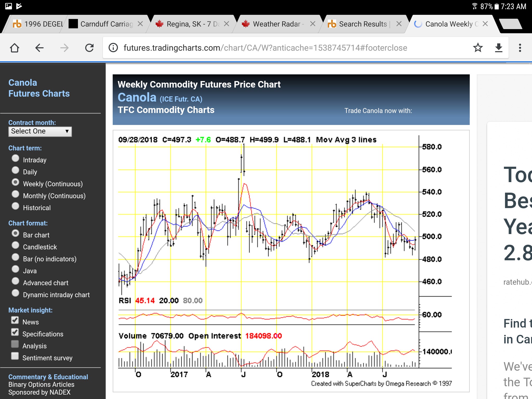This screenshot has width=532, height=399.
Task: Tap the forward navigation arrow
Action: 64,48
